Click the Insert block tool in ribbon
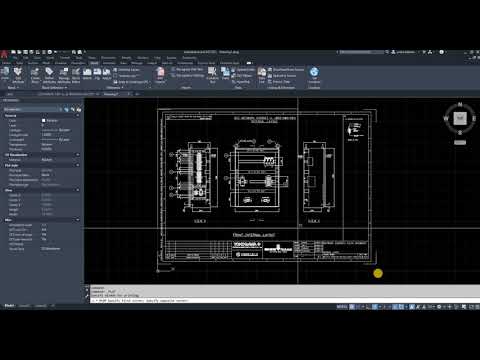480x360 pixels. (x=5, y=74)
